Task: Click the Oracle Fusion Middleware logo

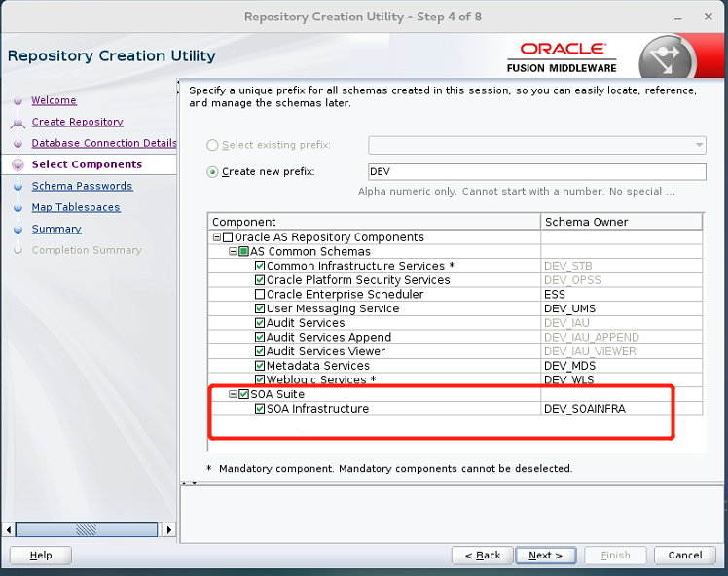Action: (562, 58)
